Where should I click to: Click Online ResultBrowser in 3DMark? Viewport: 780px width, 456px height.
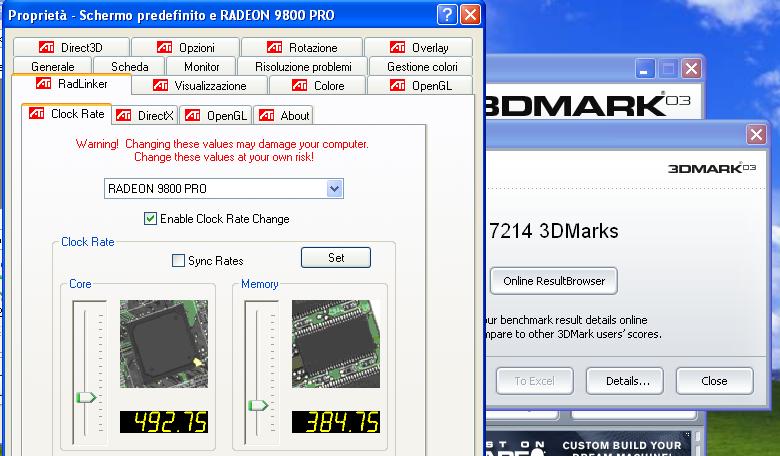coord(554,281)
